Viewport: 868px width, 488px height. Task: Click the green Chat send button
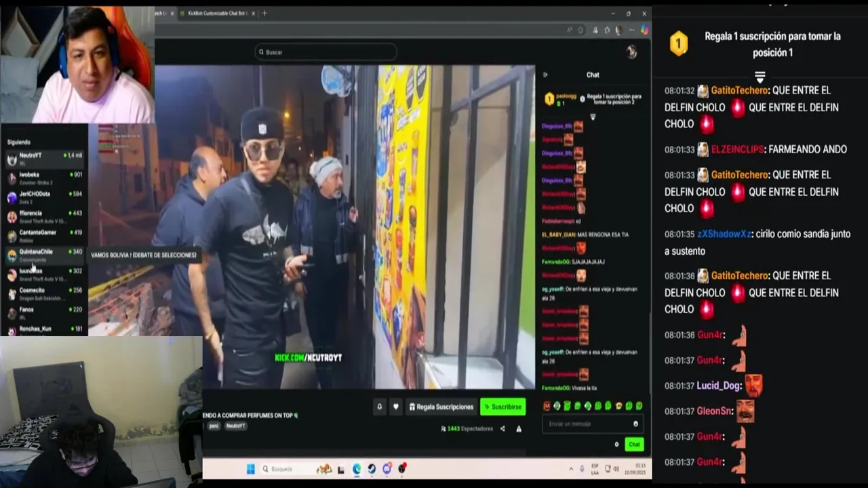(634, 445)
